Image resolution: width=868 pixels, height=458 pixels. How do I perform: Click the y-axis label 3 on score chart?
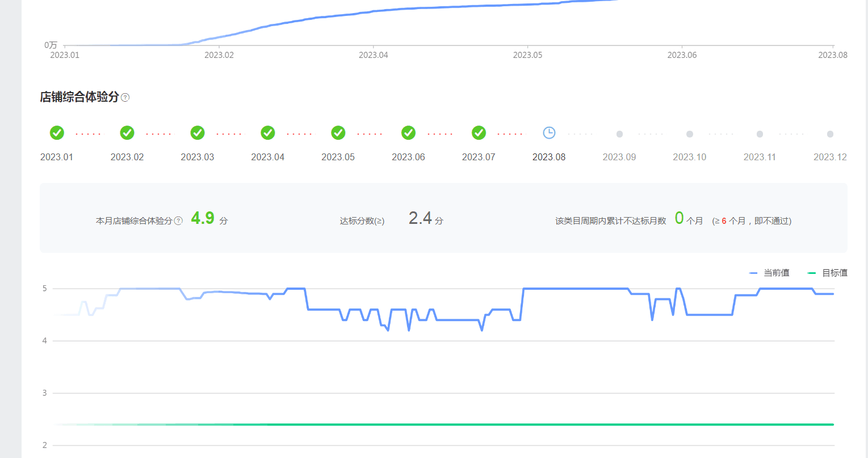(x=45, y=393)
